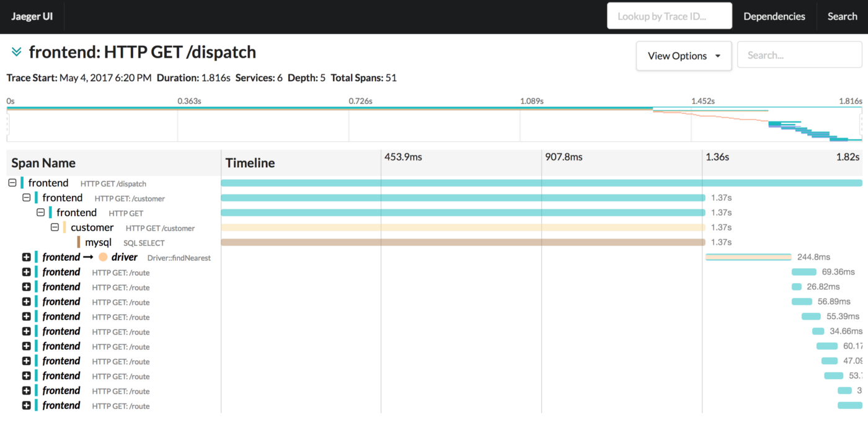Click the 0.726s minimap tick label
Image resolution: width=868 pixels, height=425 pixels.
(360, 100)
